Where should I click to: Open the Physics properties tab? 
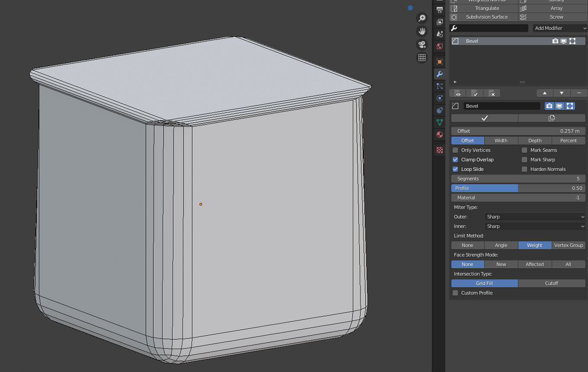click(x=440, y=98)
